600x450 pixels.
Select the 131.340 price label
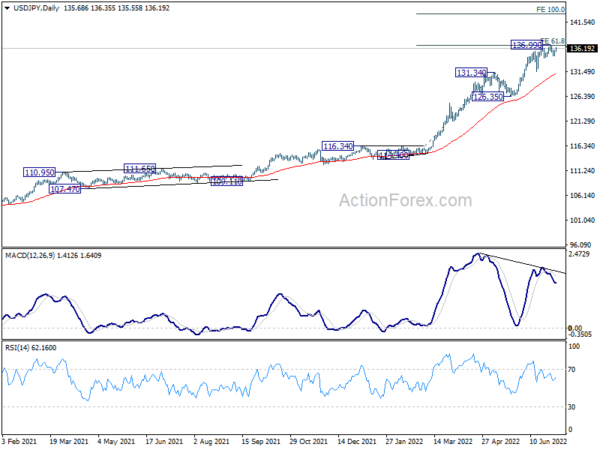[471, 72]
